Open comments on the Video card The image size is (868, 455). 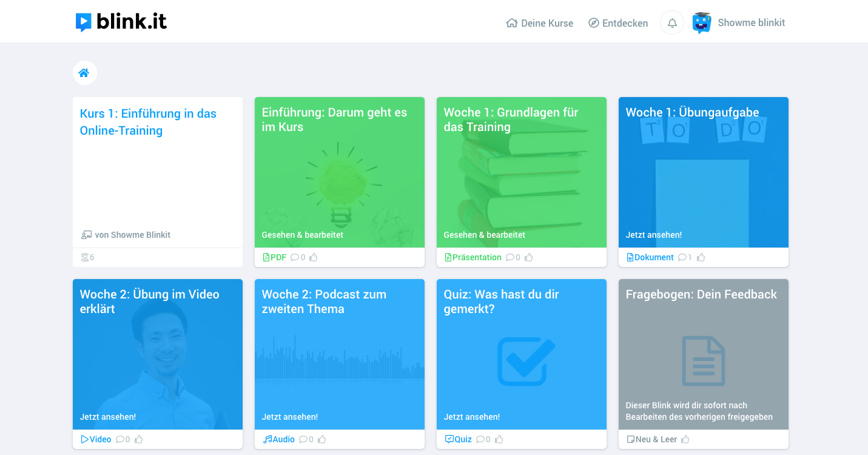(123, 439)
